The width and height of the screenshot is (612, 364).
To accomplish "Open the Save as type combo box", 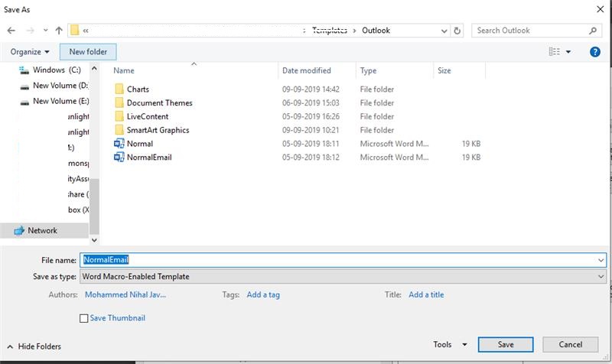I will point(343,277).
